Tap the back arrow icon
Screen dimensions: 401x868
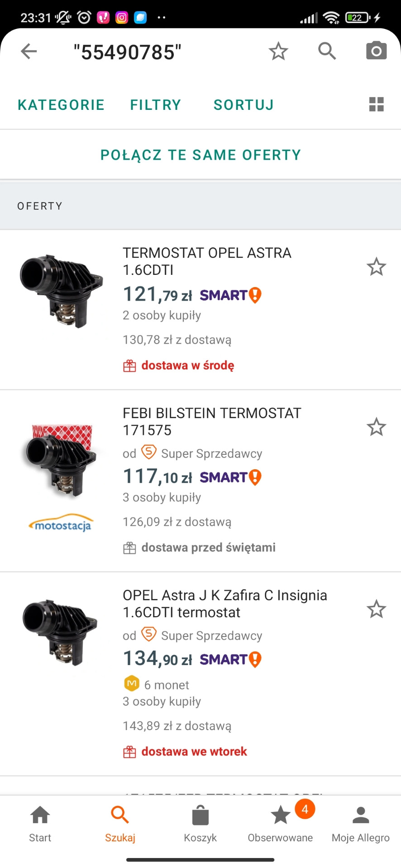coord(29,52)
